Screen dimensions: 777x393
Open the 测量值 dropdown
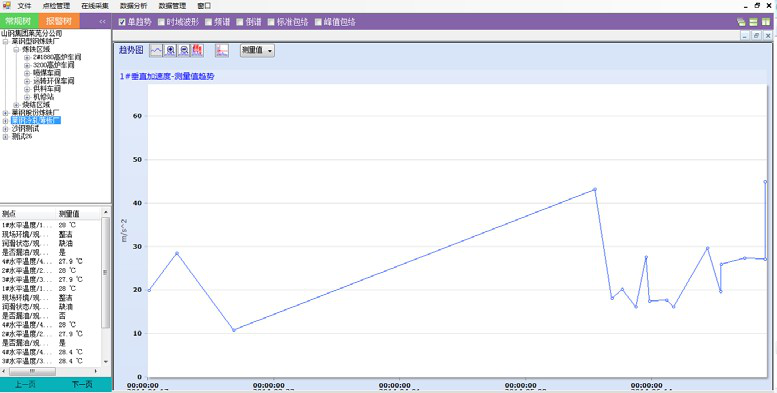coord(257,51)
